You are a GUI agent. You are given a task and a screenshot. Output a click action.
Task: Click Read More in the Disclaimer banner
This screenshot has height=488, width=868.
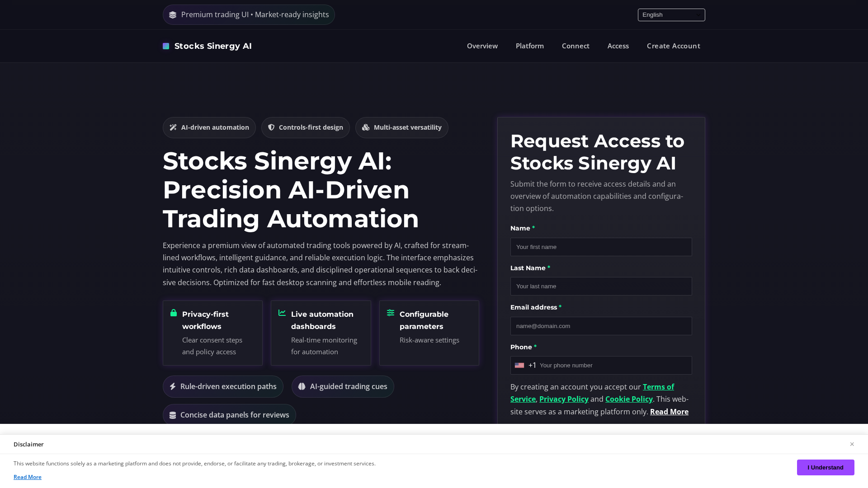pos(28,477)
